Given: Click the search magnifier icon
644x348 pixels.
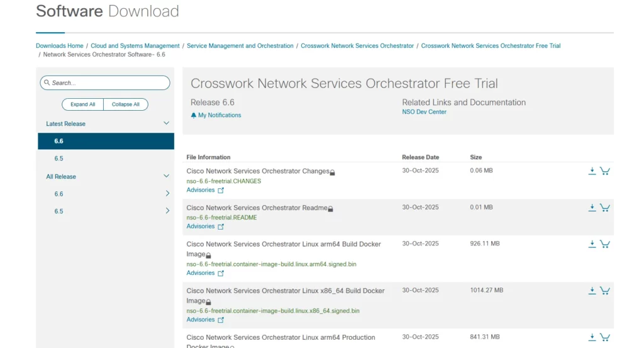Looking at the screenshot, I should click(x=47, y=82).
